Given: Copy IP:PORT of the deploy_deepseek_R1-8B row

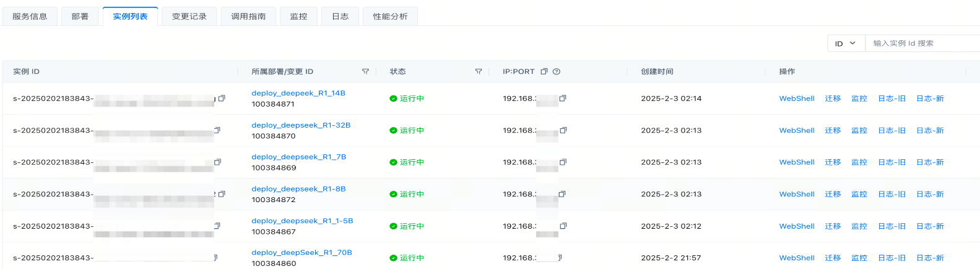Looking at the screenshot, I should point(562,194).
